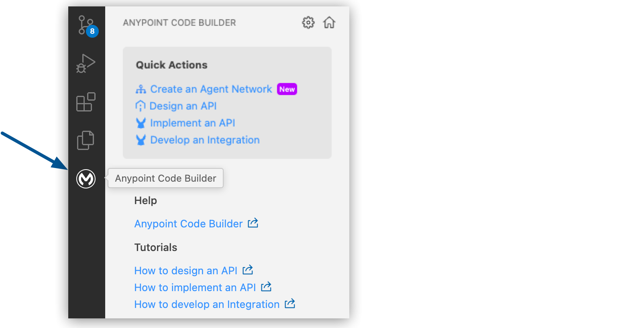Open the Extensions view icon

click(x=85, y=102)
